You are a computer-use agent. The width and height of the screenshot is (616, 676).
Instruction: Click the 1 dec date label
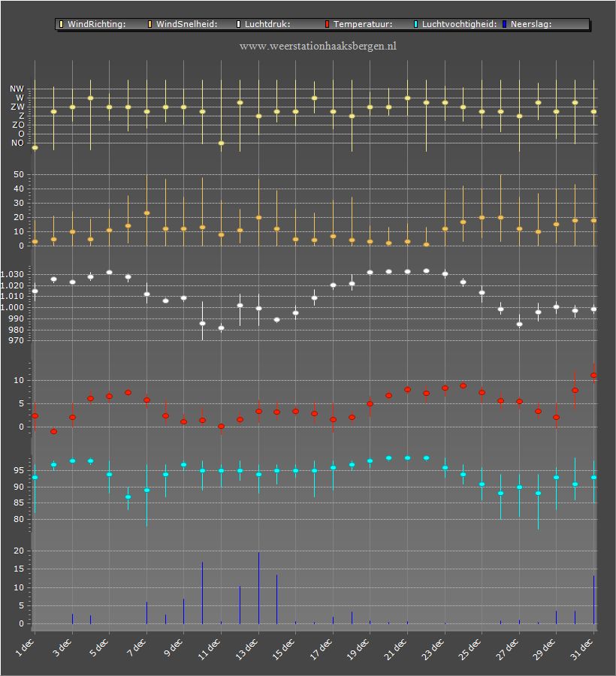[x=25, y=647]
